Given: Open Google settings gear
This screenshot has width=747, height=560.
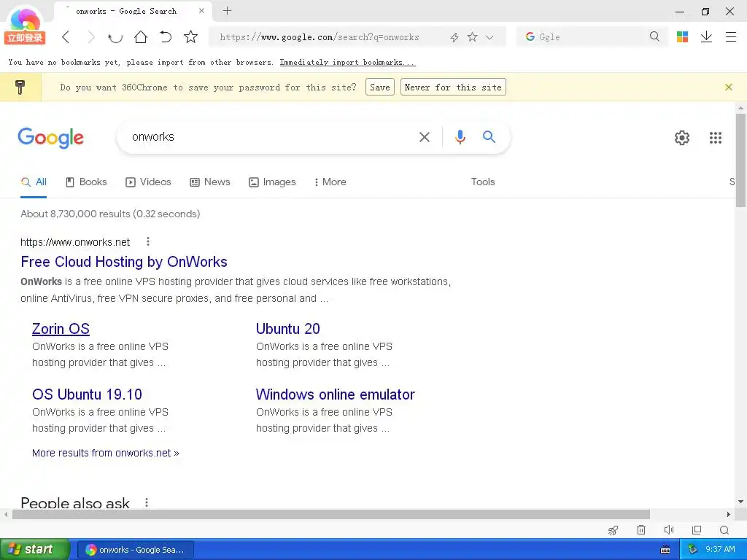Looking at the screenshot, I should tap(682, 138).
